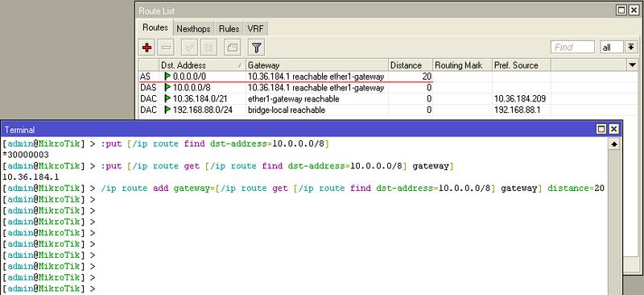
Task: Sort by Pref. Source column header
Action: [x=522, y=65]
